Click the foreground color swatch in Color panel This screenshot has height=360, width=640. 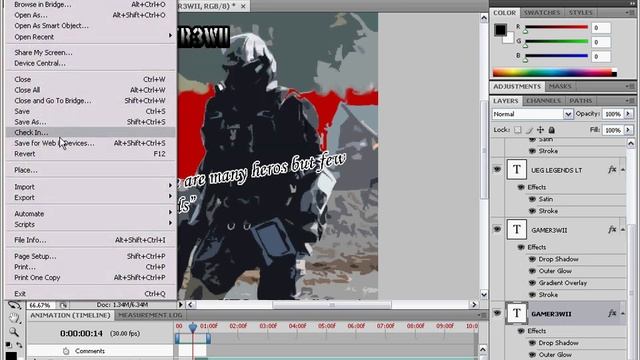coord(500,30)
